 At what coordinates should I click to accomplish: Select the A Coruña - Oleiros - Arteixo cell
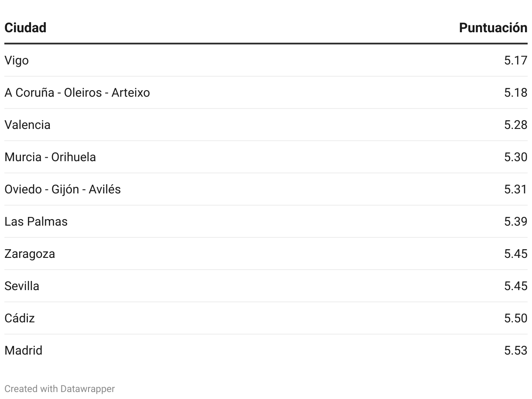pyautogui.click(x=77, y=93)
